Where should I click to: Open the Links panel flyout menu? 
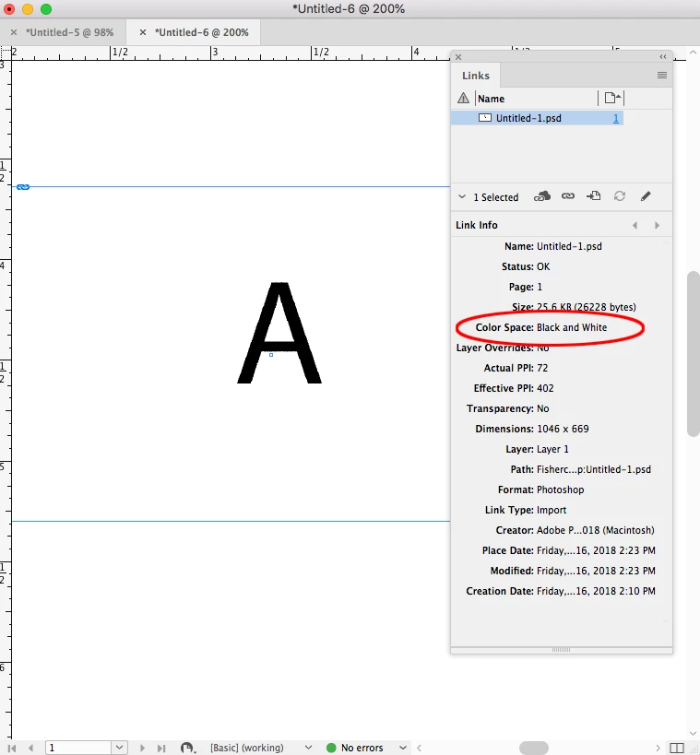tap(662, 75)
